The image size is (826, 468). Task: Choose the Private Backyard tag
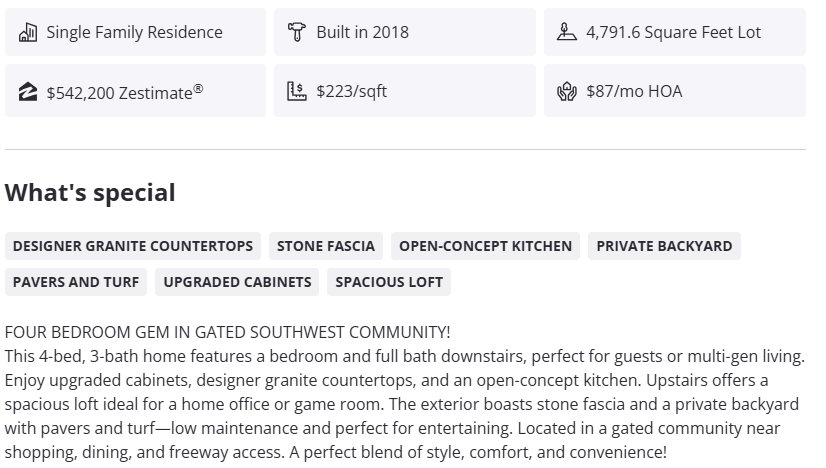tap(665, 246)
